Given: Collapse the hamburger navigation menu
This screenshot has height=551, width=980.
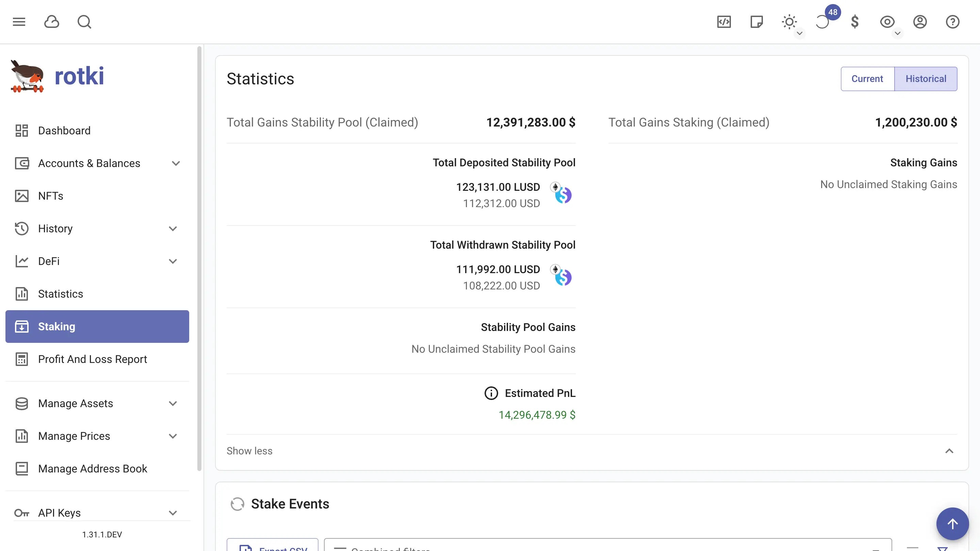Looking at the screenshot, I should pyautogui.click(x=19, y=22).
